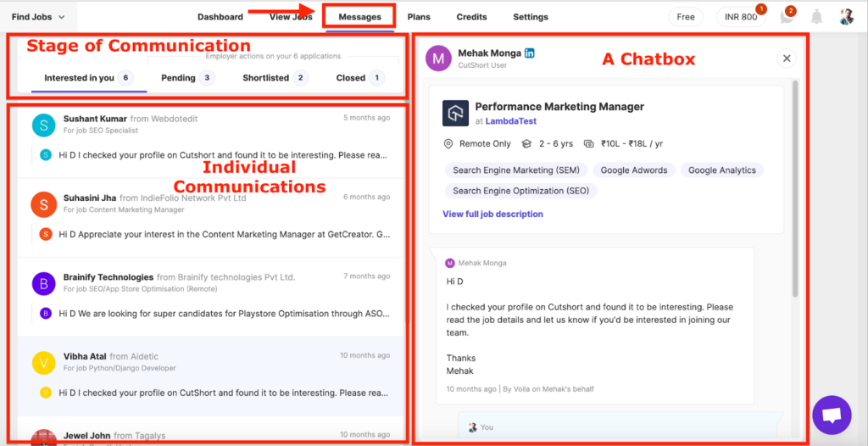Screen dimensions: 868x446
Task: Open the Plans tab
Action: point(419,17)
